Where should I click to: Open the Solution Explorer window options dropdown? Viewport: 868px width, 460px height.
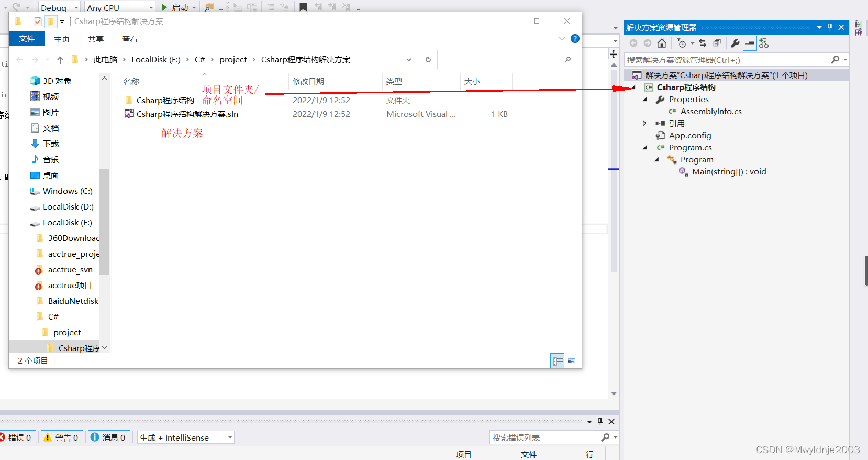[819, 27]
